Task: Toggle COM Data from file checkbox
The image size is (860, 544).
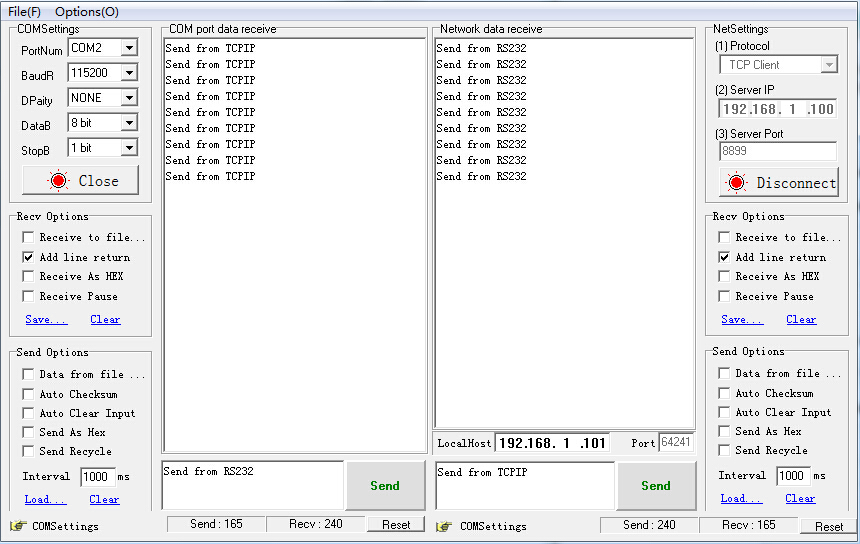Action: (x=28, y=374)
